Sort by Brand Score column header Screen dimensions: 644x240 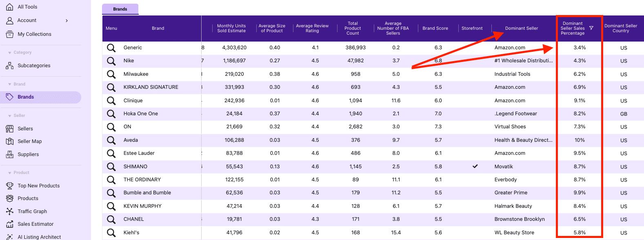point(435,28)
